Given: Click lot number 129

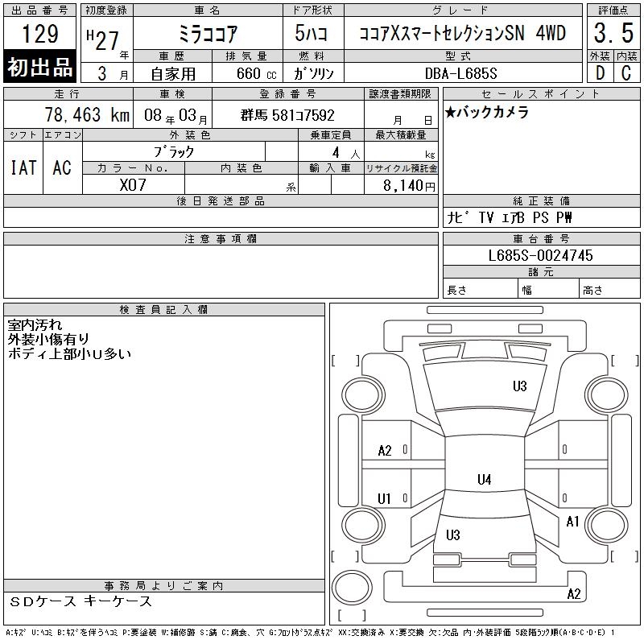Looking at the screenshot, I should 39,34.
